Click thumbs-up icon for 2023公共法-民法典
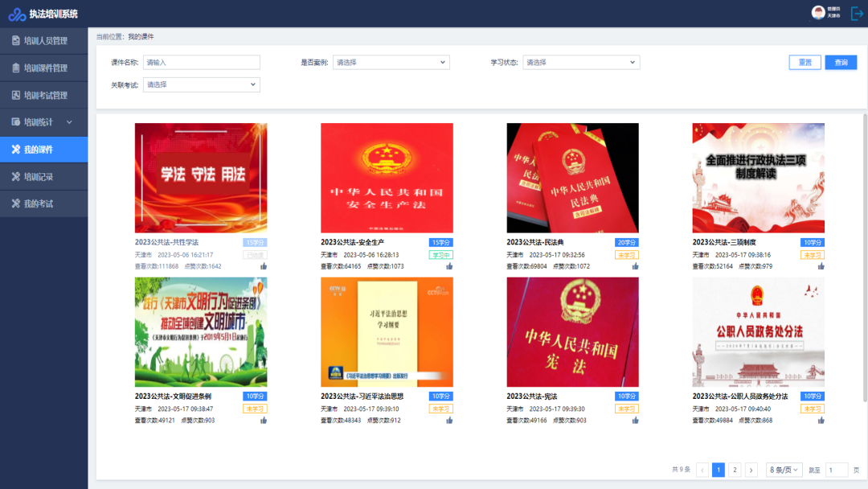The image size is (868, 489). tap(636, 266)
